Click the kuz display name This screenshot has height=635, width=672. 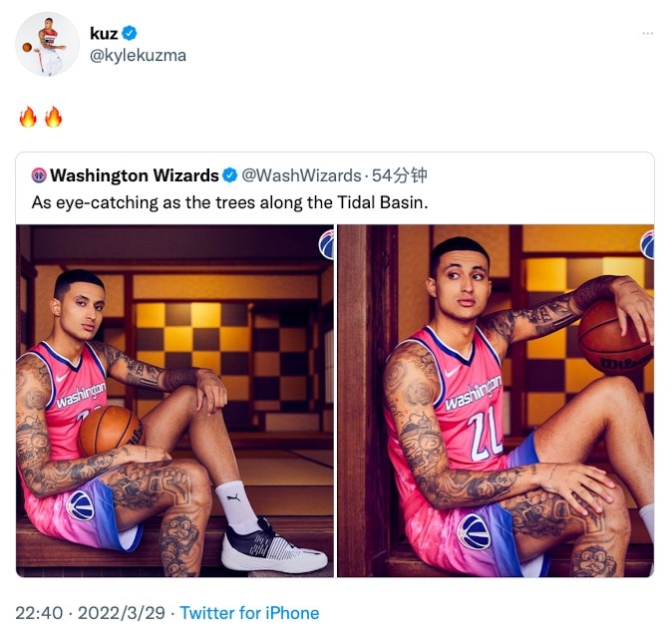coord(104,33)
